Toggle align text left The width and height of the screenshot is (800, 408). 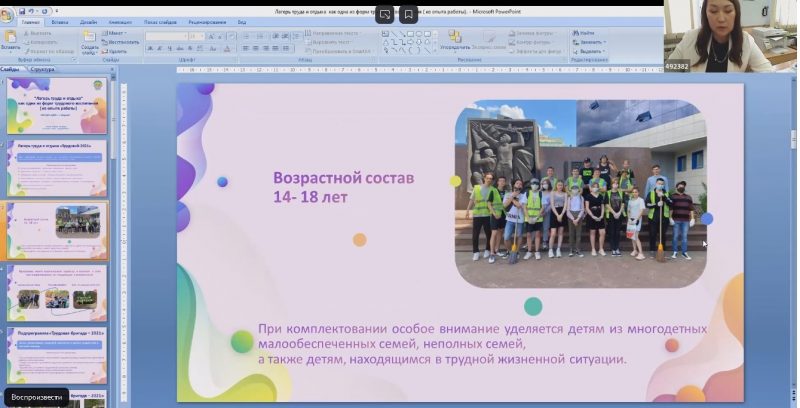tap(246, 48)
